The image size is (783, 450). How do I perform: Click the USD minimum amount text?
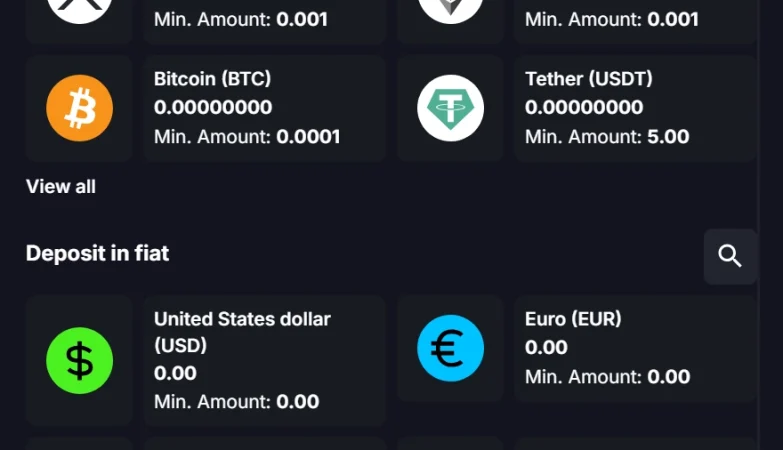(236, 402)
